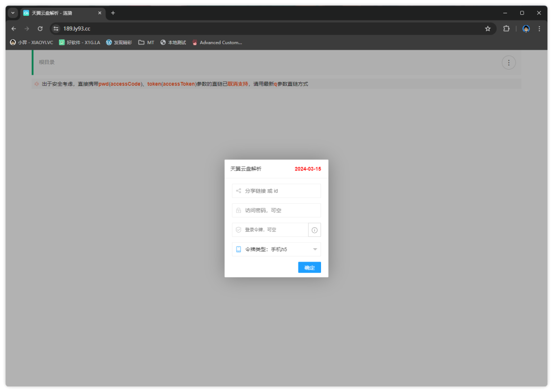Open the Chrome profile avatar
553x392 pixels.
pyautogui.click(x=526, y=29)
